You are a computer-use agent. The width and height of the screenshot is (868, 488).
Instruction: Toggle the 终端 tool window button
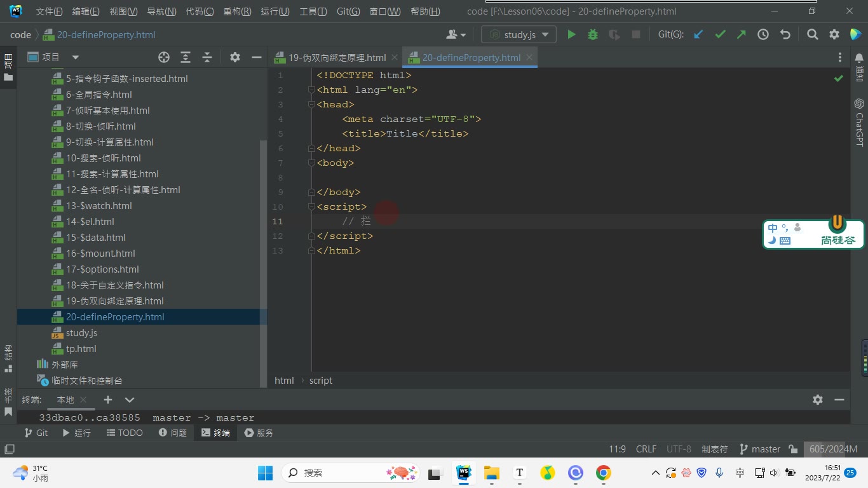pos(215,433)
